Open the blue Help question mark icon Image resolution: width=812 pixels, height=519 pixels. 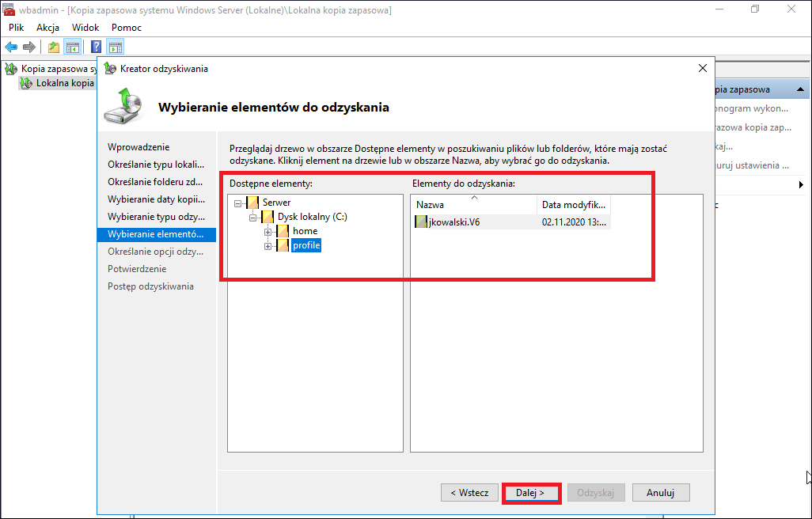96,47
